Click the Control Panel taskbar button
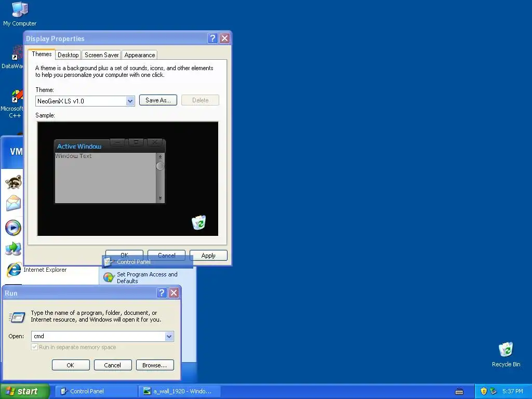This screenshot has height=399, width=532. (96, 391)
